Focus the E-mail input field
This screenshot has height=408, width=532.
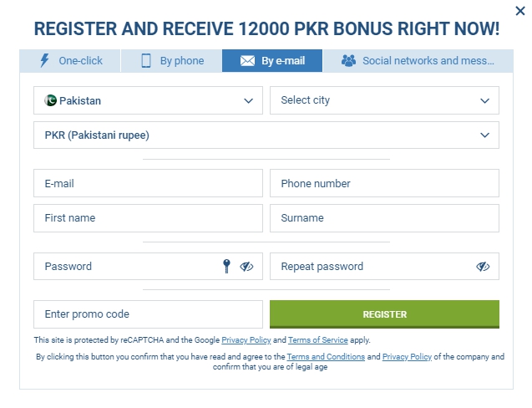pyautogui.click(x=148, y=183)
